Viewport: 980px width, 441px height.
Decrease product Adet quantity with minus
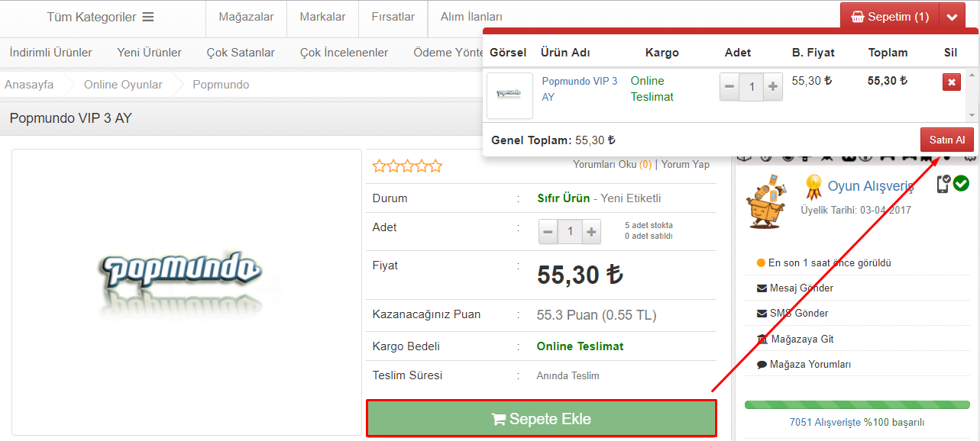point(548,231)
